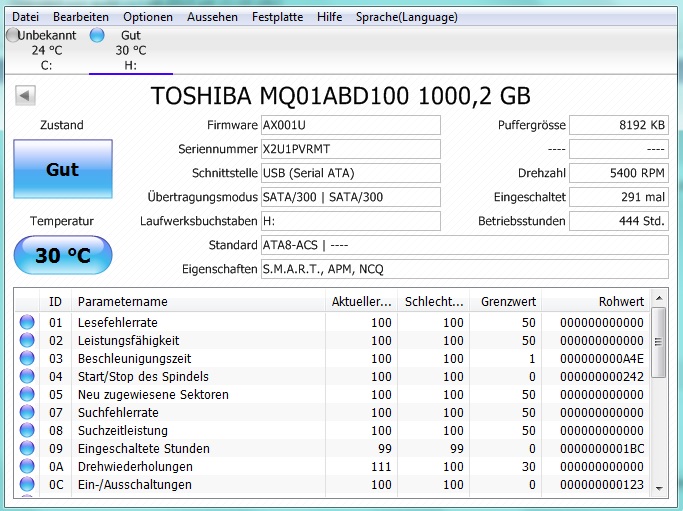Click status icon for Eingeschaltete Stunden row
Image resolution: width=683 pixels, height=511 pixels.
click(x=27, y=448)
